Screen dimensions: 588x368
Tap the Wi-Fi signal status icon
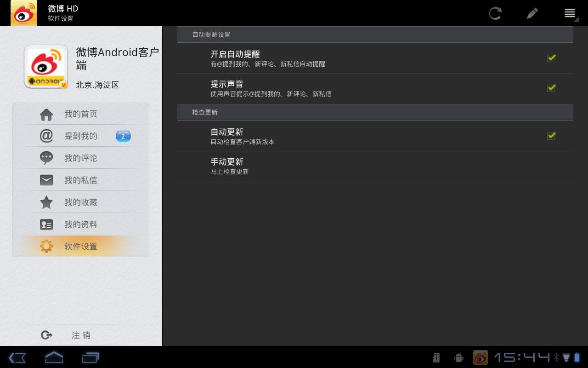pyautogui.click(x=566, y=357)
